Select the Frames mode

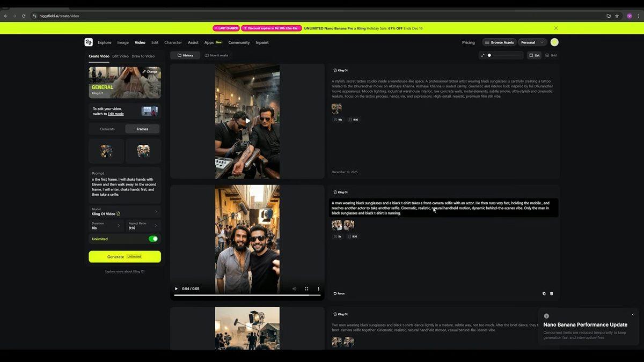click(x=142, y=129)
